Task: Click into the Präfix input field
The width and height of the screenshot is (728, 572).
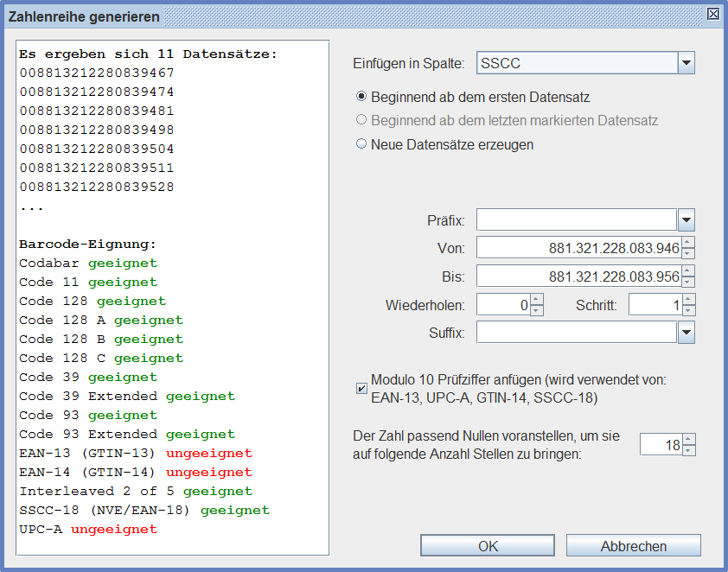Action: [x=577, y=219]
